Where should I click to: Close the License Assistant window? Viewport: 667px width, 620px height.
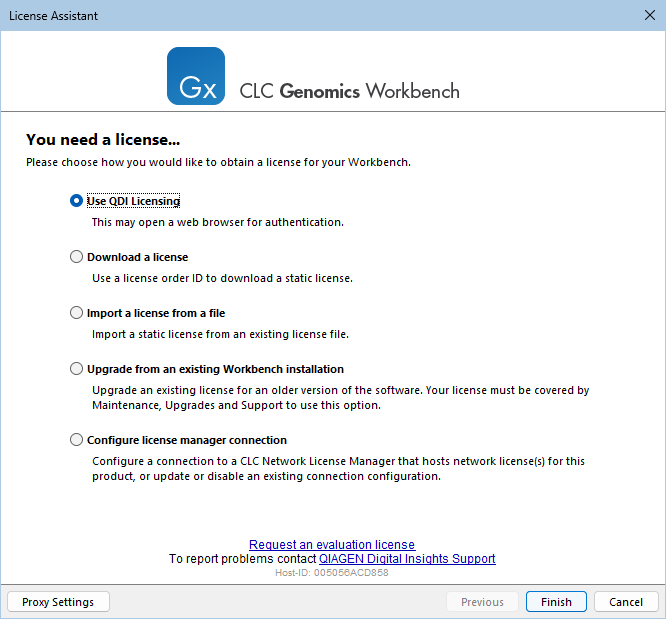tap(650, 15)
